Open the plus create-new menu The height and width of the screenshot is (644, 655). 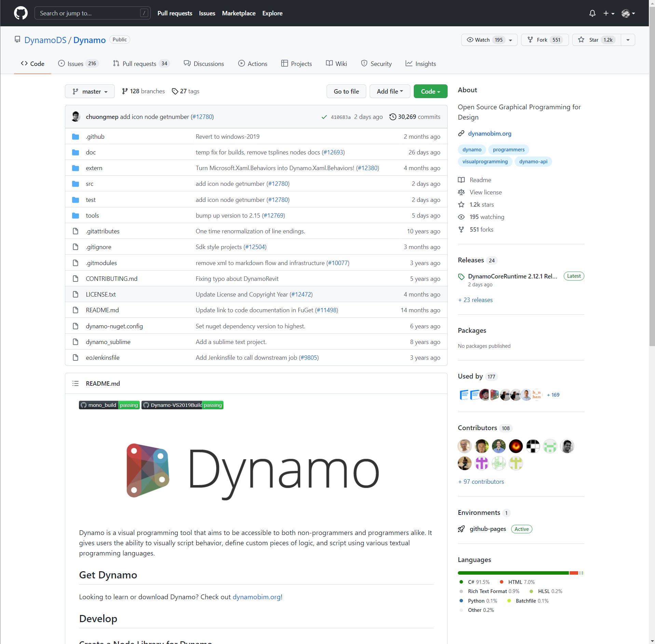tap(609, 13)
